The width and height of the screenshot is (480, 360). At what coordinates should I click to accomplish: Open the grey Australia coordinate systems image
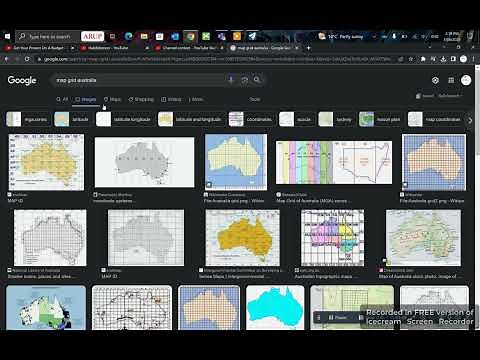point(144,162)
